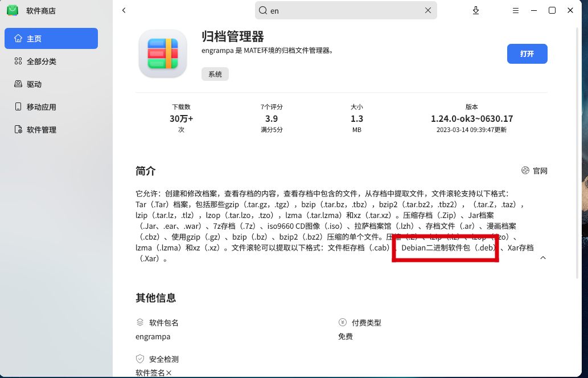Click the 归档管理器 app icon
This screenshot has height=378, width=588.
pyautogui.click(x=162, y=54)
